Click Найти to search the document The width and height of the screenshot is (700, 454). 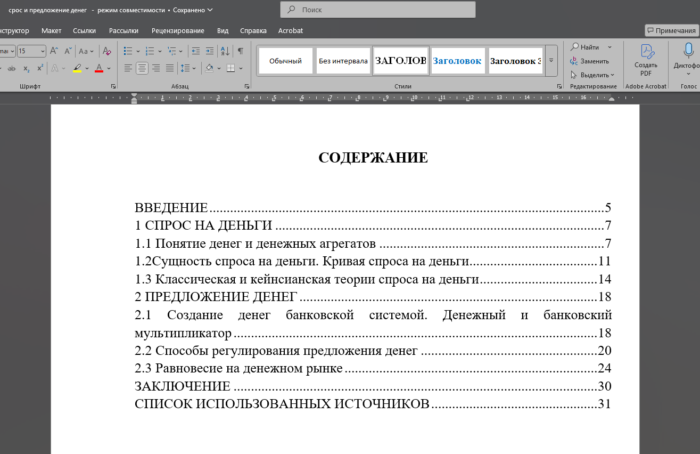click(x=585, y=47)
